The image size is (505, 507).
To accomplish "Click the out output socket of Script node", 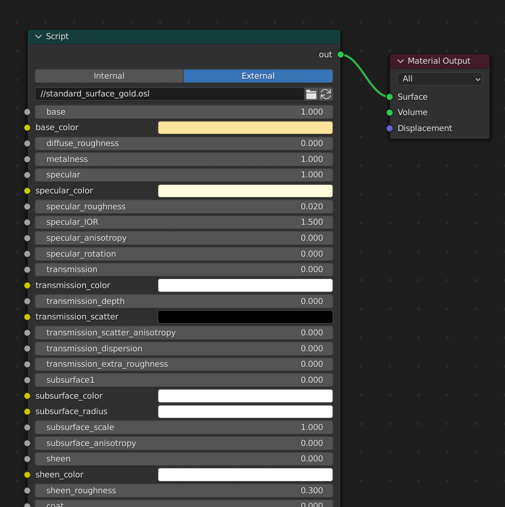I will pos(340,55).
